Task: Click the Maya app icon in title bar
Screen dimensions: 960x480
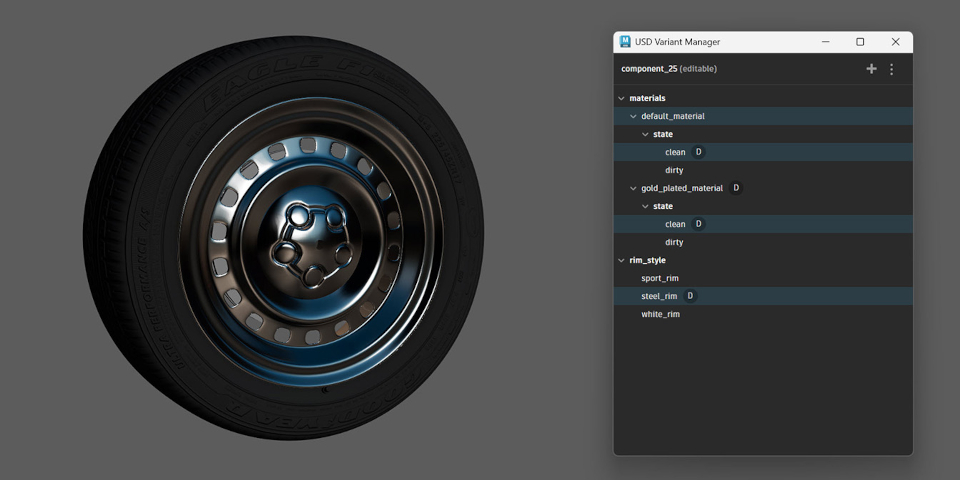Action: (625, 42)
